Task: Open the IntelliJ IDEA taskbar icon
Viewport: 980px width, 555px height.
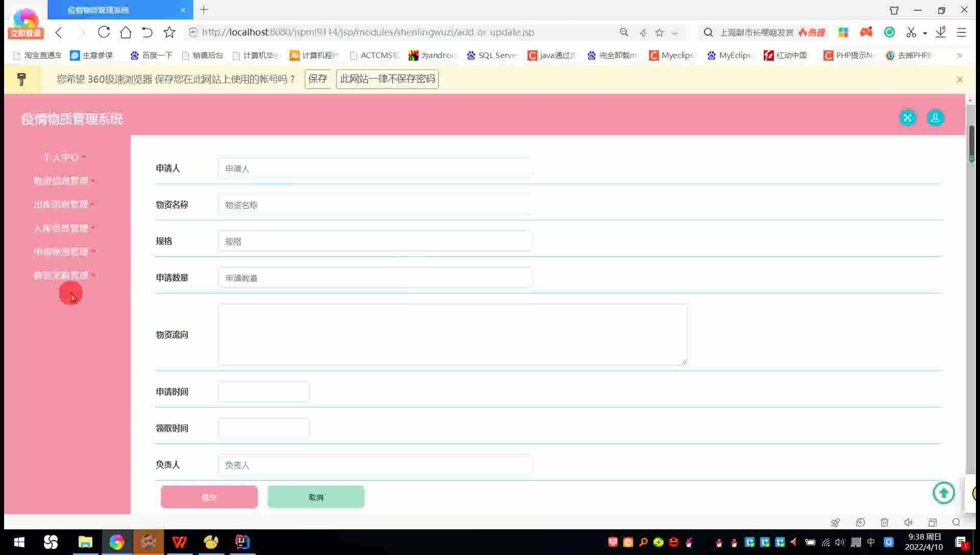Action: (x=242, y=542)
